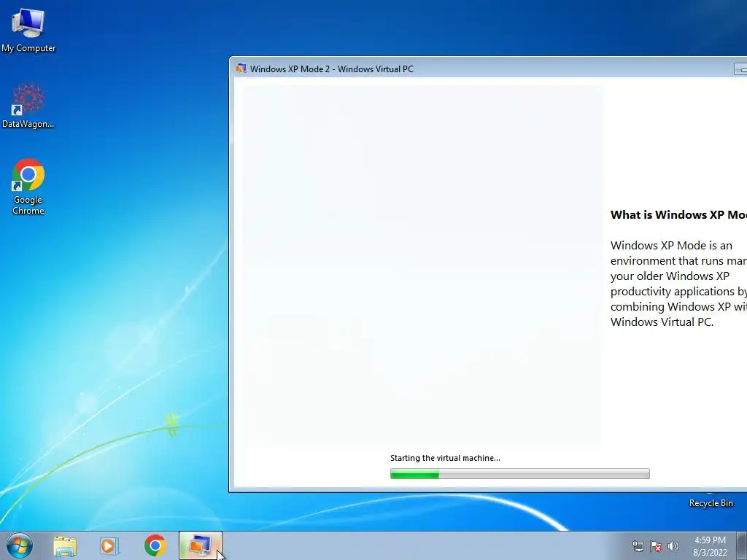The height and width of the screenshot is (560, 747).
Task: Open Windows Explorer from the taskbar
Action: click(65, 546)
